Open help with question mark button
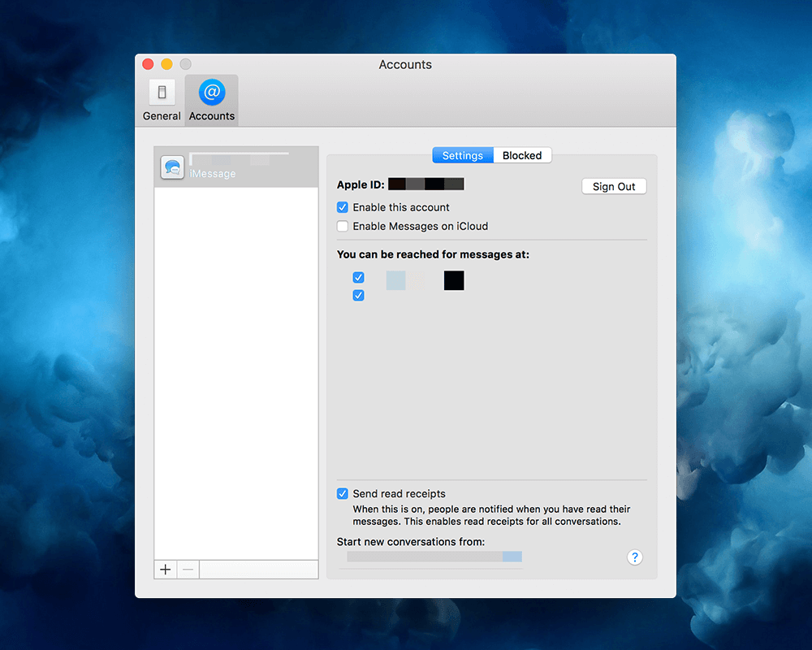The image size is (812, 650). [635, 557]
